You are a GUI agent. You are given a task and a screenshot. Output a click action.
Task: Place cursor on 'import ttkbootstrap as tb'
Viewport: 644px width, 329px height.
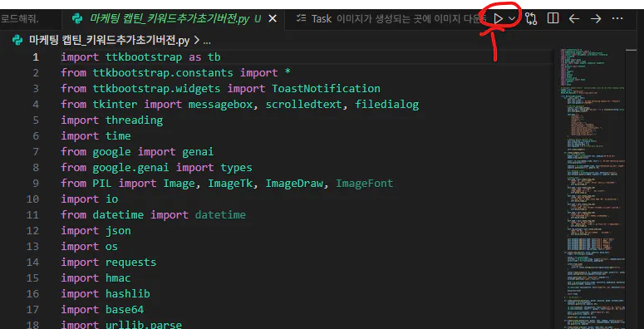(x=141, y=57)
